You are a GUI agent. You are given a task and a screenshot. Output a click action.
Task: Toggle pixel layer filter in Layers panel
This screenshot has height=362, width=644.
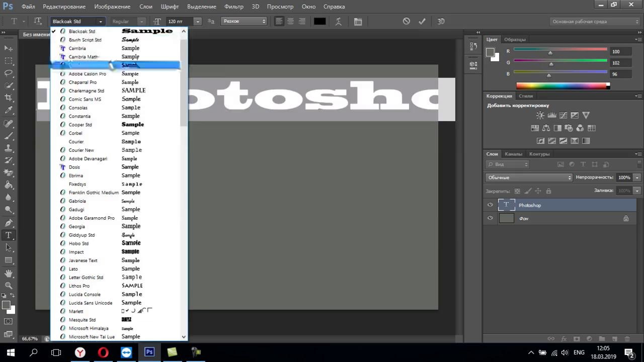[561, 164]
